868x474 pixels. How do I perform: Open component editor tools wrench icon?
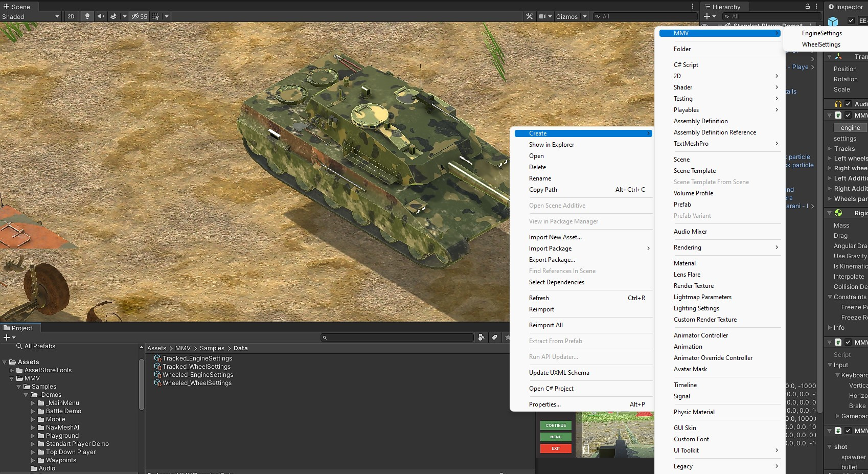click(x=529, y=16)
